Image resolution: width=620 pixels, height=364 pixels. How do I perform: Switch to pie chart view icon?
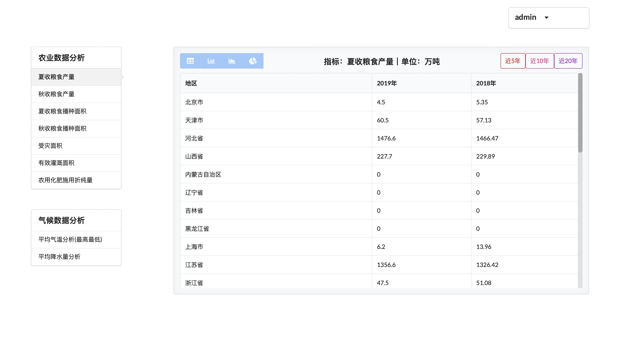[x=253, y=61]
